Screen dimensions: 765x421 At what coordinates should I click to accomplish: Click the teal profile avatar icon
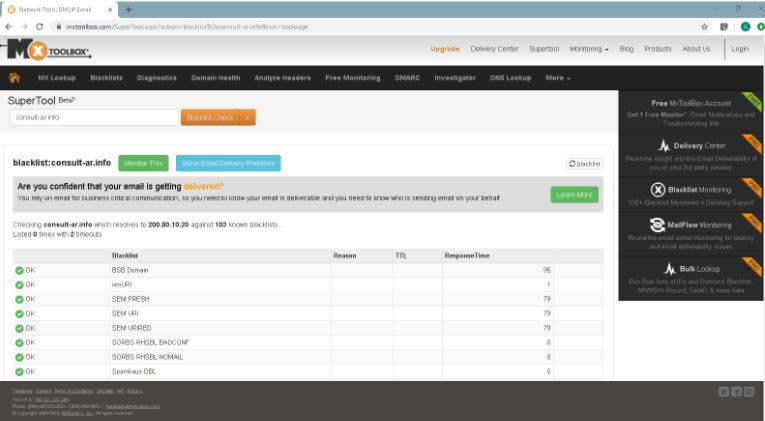[x=745, y=27]
